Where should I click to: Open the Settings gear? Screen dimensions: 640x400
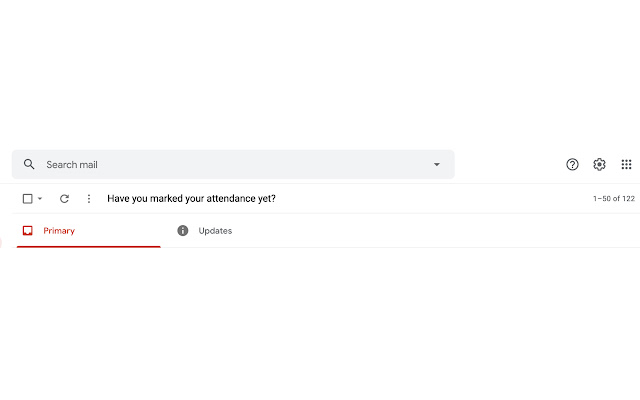[x=599, y=164]
